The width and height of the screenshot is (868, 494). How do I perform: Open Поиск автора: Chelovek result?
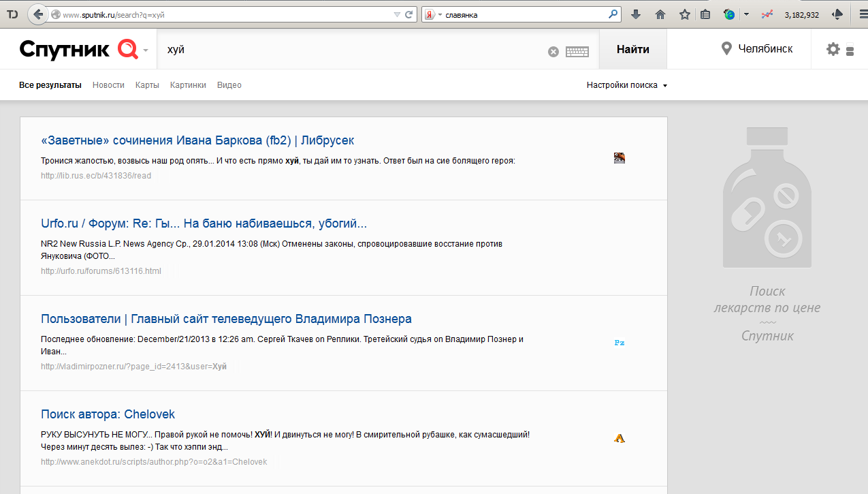[x=108, y=414]
